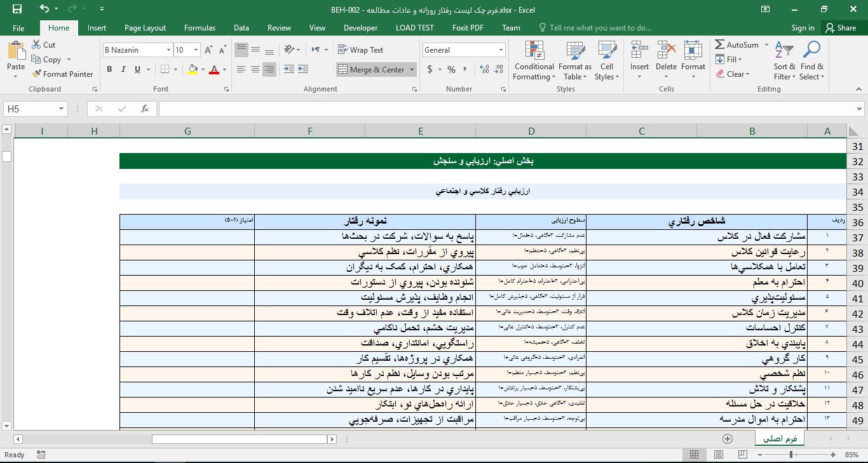Open Format as Table gallery
This screenshot has width=868, height=463.
[x=575, y=61]
